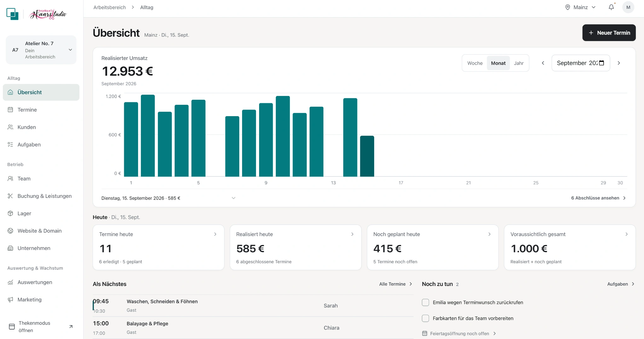Open the Alle Termine link
Image resolution: width=644 pixels, height=339 pixels.
[x=396, y=284]
